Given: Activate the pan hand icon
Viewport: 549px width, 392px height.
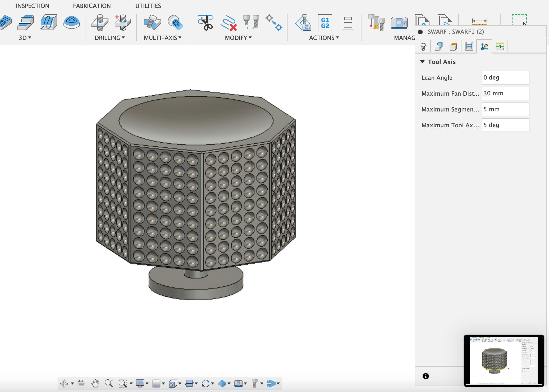Looking at the screenshot, I should click(95, 383).
